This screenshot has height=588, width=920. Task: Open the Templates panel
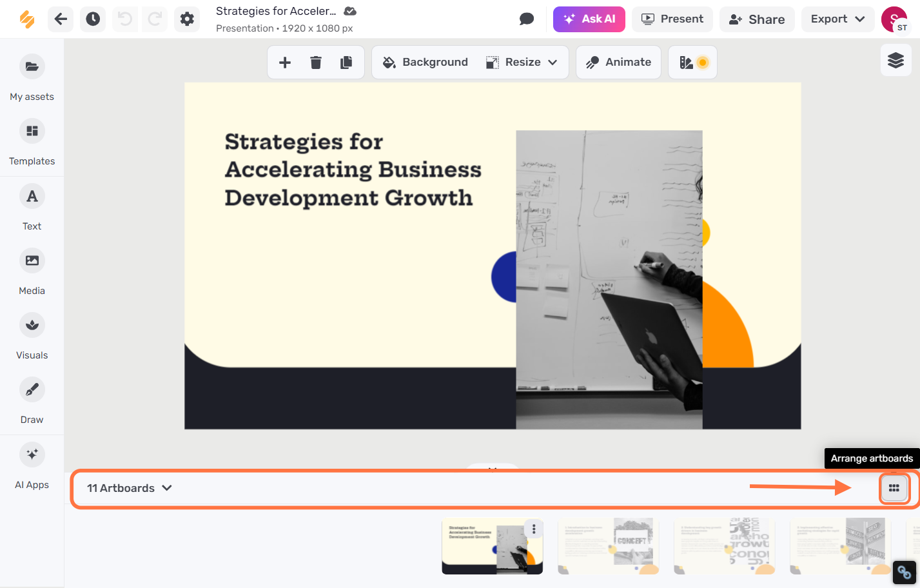[x=32, y=142]
